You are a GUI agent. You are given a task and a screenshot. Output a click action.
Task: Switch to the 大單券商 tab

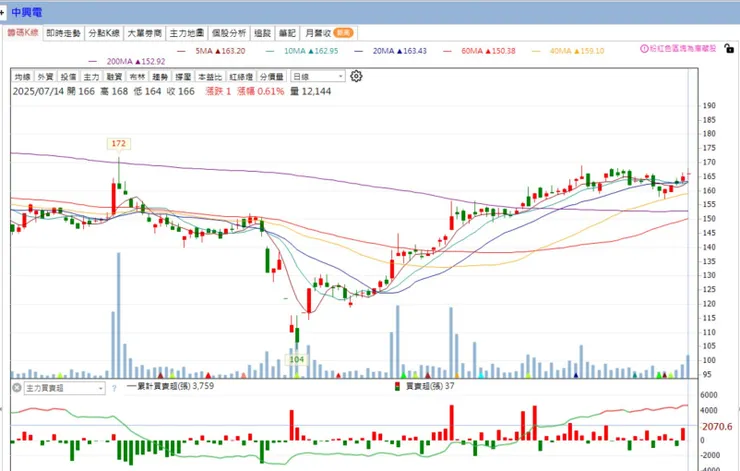click(x=145, y=33)
